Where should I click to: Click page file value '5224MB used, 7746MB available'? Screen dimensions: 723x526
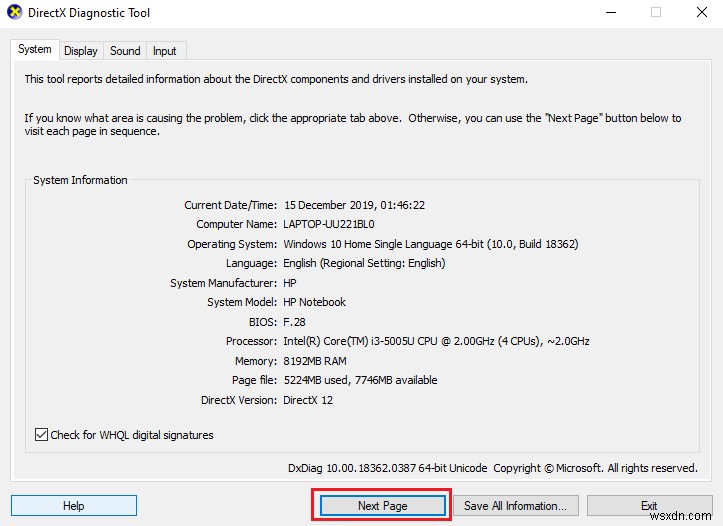tap(361, 380)
